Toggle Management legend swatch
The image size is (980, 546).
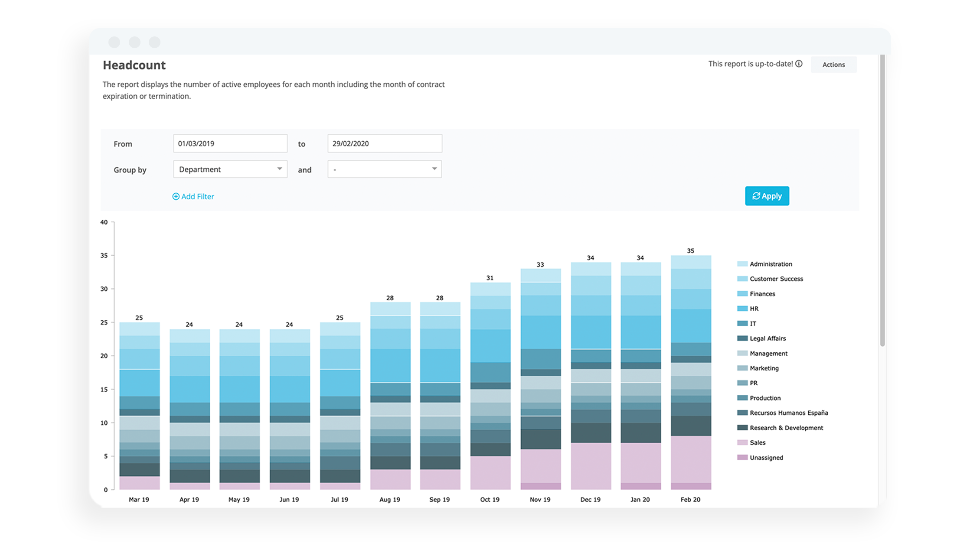(x=742, y=353)
